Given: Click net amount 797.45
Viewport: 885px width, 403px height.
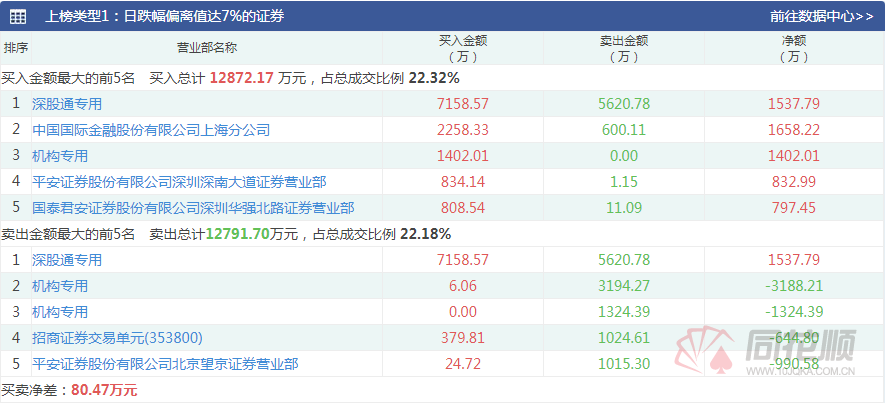Looking at the screenshot, I should 794,208.
